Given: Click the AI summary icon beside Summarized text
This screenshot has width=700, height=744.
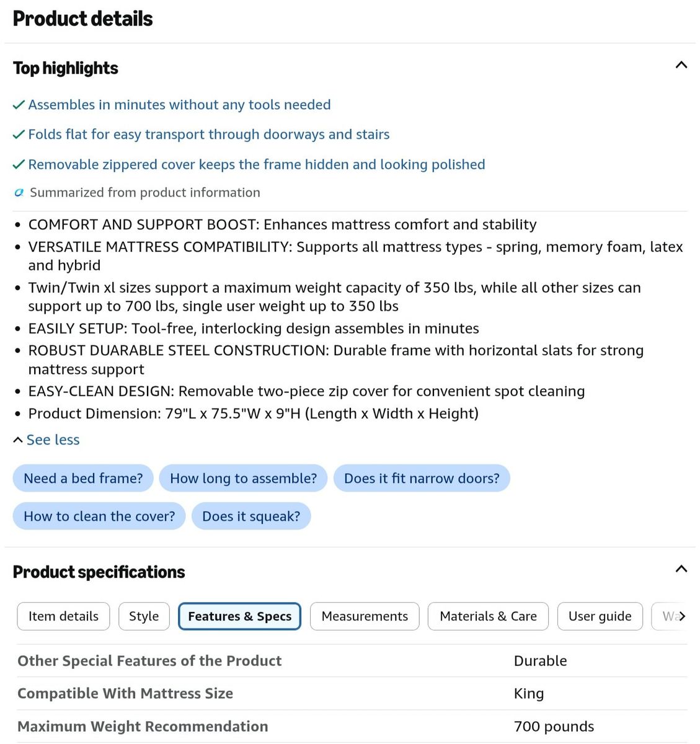Looking at the screenshot, I should pyautogui.click(x=19, y=193).
